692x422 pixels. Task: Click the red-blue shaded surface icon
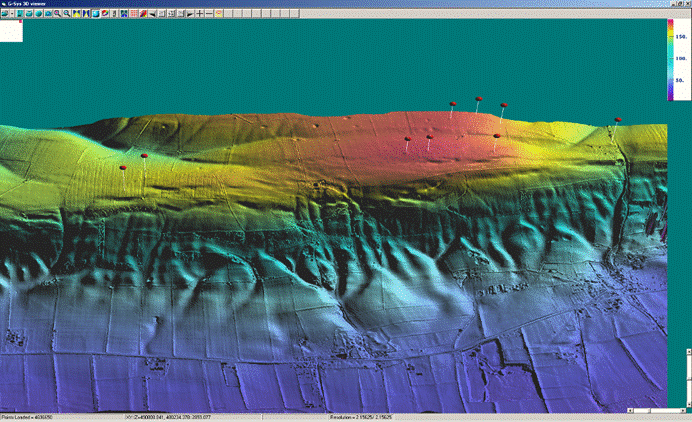click(145, 14)
